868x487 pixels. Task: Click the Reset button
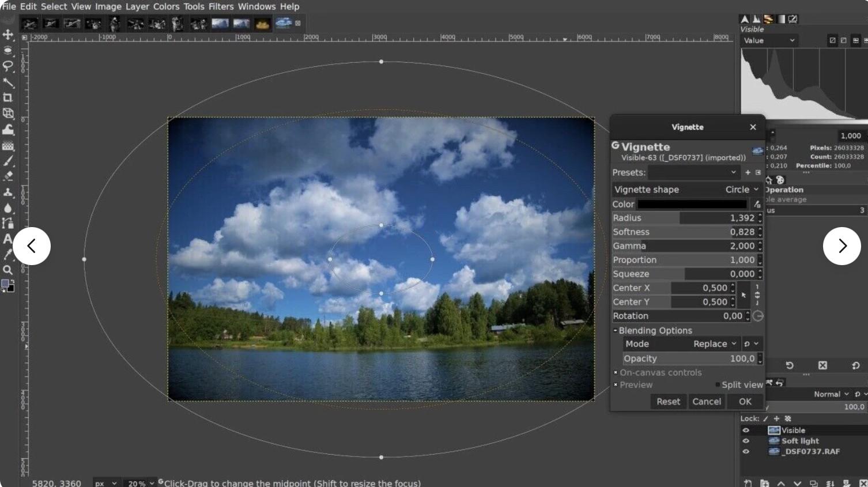pos(668,402)
